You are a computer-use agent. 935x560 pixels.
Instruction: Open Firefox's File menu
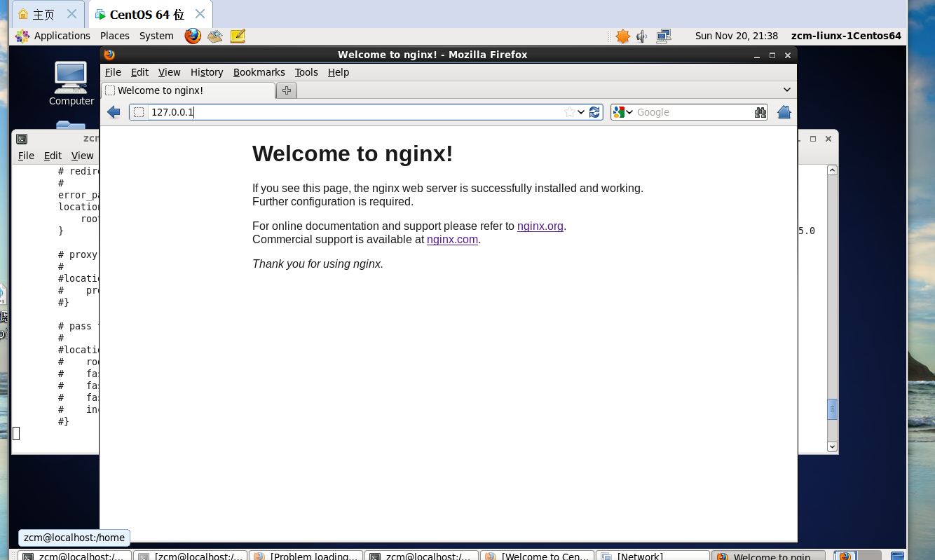[x=113, y=72]
